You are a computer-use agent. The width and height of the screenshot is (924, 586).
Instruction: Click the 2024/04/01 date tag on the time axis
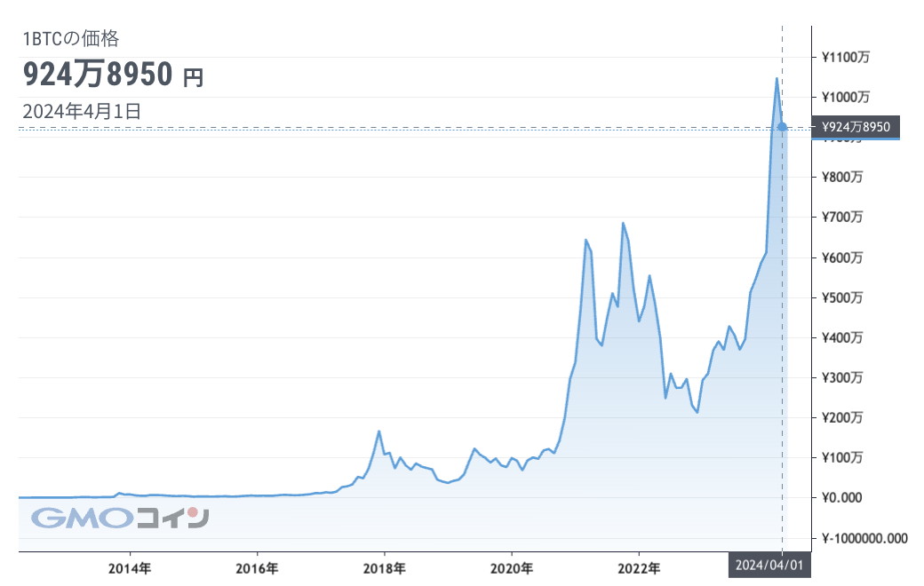point(771,566)
